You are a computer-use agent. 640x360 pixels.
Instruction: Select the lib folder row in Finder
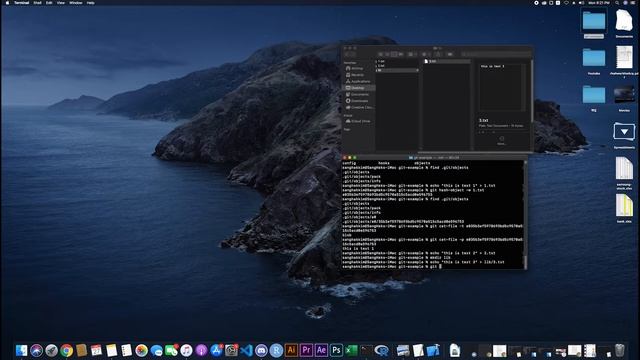point(397,70)
